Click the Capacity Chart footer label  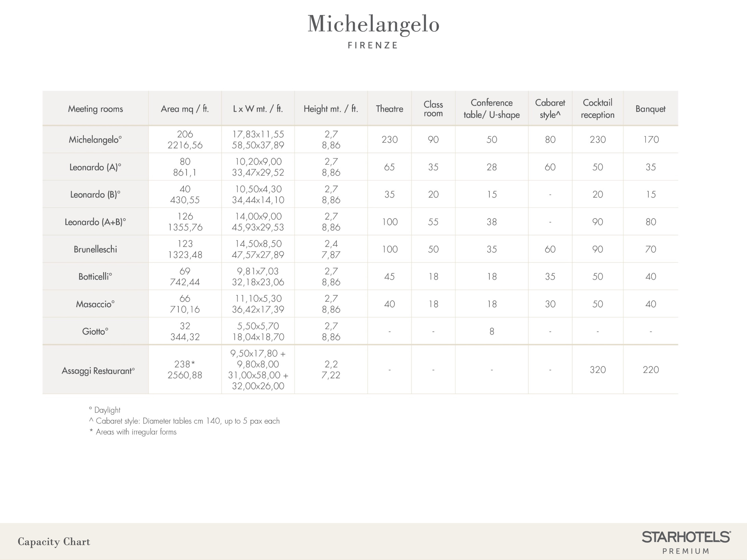pos(54,542)
